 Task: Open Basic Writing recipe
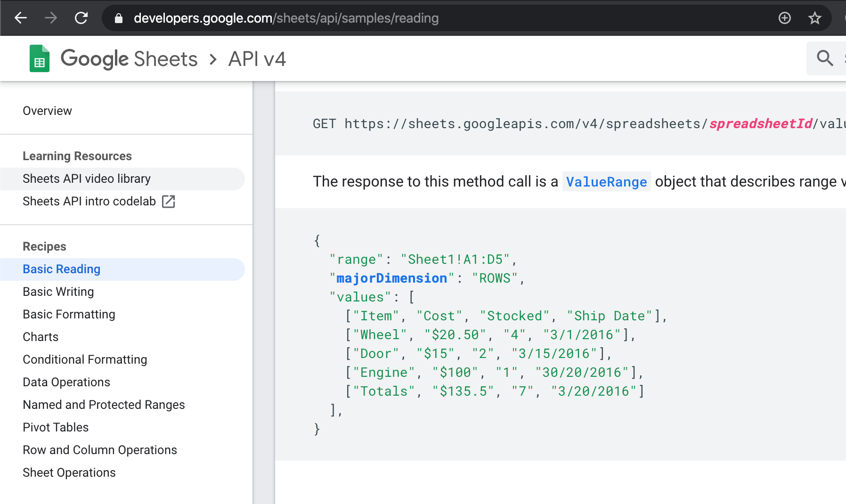[x=58, y=292]
